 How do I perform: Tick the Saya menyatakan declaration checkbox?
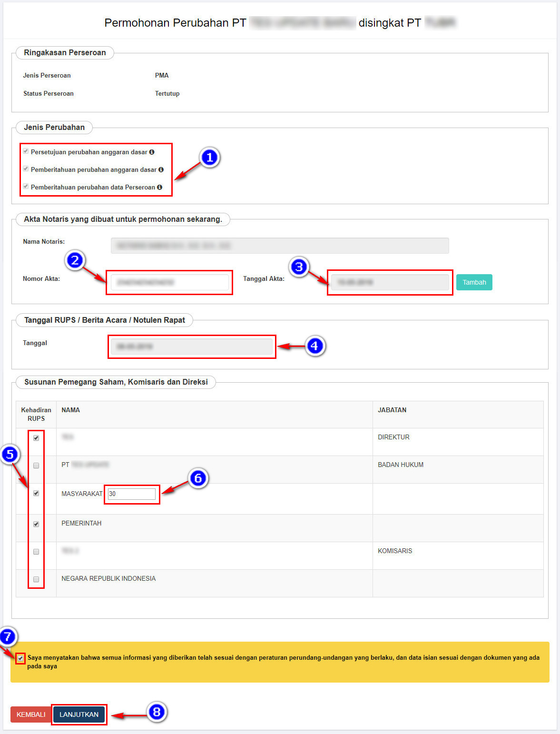click(x=20, y=658)
